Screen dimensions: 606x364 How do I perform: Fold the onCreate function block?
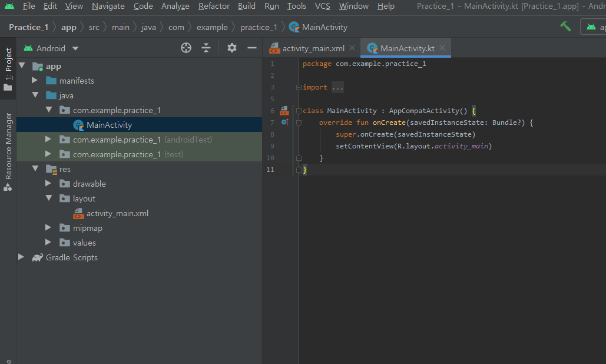coord(299,123)
